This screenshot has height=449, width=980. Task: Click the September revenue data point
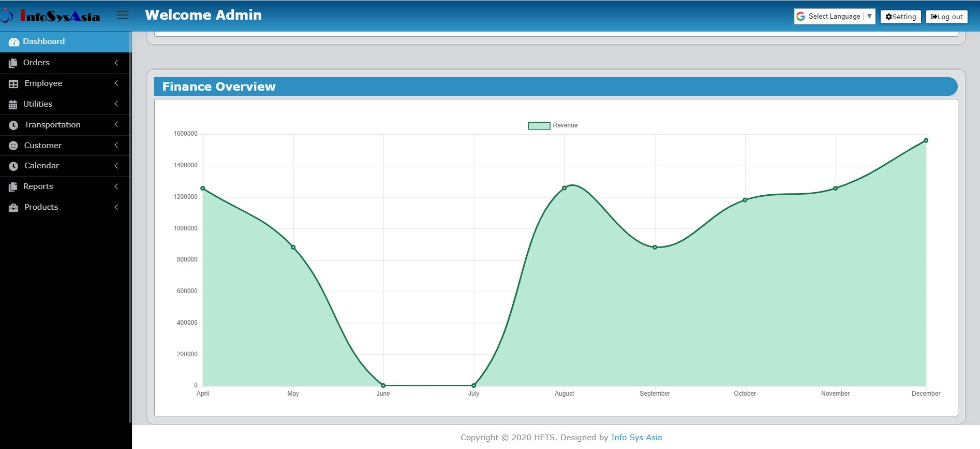click(x=655, y=248)
